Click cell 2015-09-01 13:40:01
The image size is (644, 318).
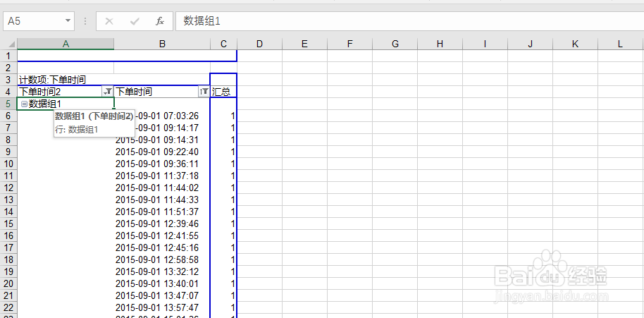(x=162, y=284)
